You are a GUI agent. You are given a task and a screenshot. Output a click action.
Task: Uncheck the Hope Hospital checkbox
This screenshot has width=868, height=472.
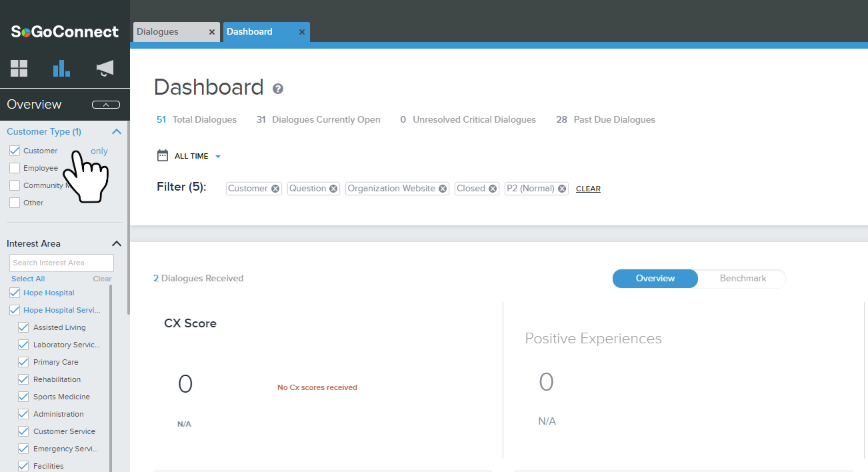[x=15, y=293]
